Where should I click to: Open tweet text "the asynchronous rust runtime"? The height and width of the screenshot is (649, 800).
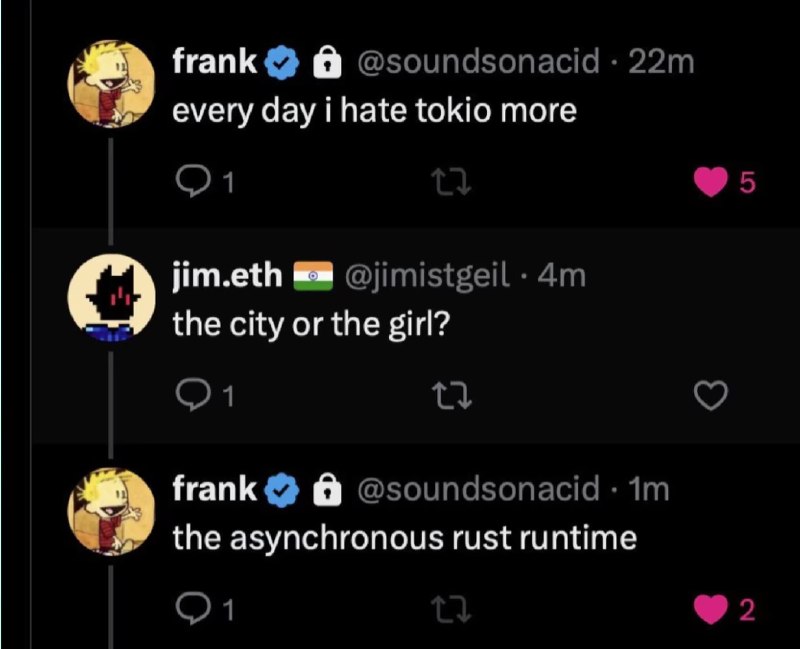pos(405,538)
